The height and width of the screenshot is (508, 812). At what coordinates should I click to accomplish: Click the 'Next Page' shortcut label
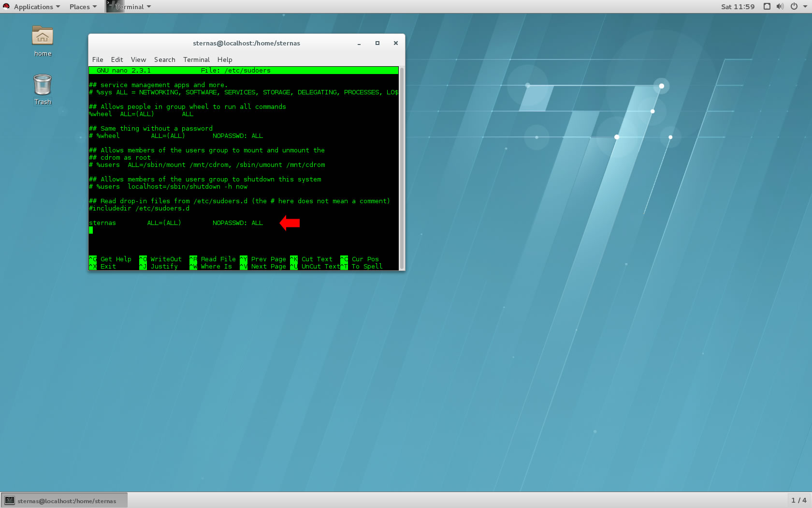click(x=269, y=267)
